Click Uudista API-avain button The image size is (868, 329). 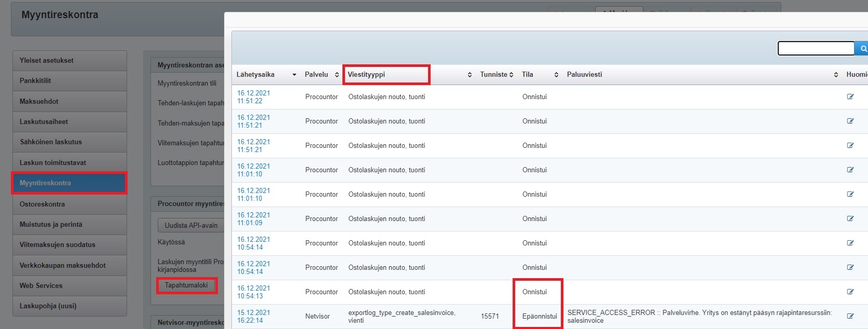tap(191, 225)
